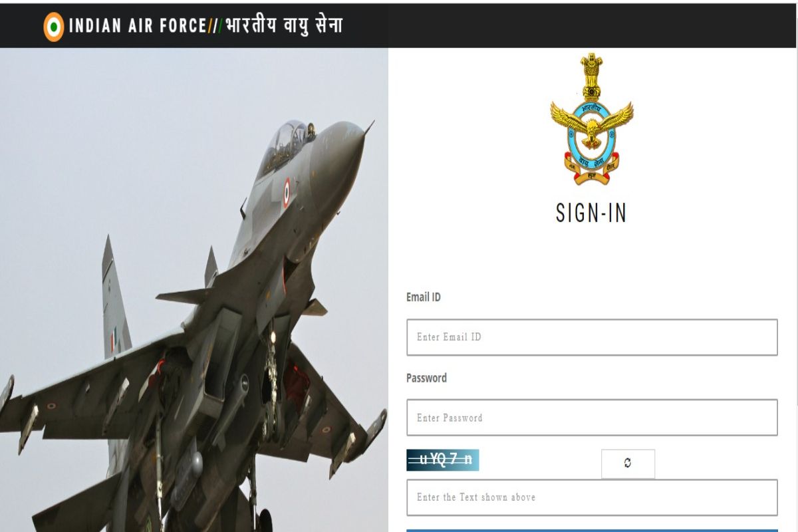Focus the Enter Password field
The image size is (798, 532).
pos(592,418)
